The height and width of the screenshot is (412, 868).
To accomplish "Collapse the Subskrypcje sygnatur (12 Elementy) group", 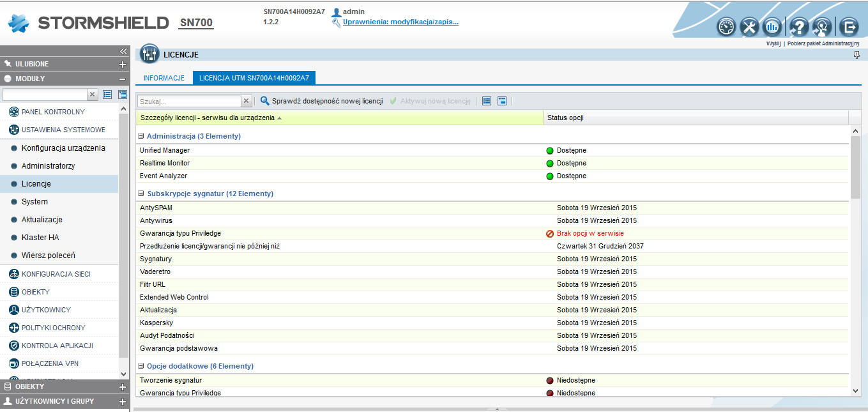I will coord(141,194).
